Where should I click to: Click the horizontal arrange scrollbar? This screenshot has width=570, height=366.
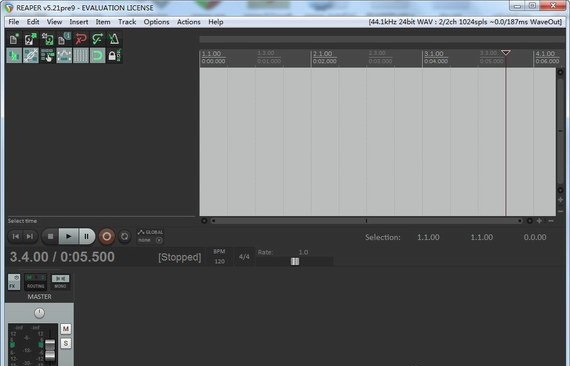(366, 221)
